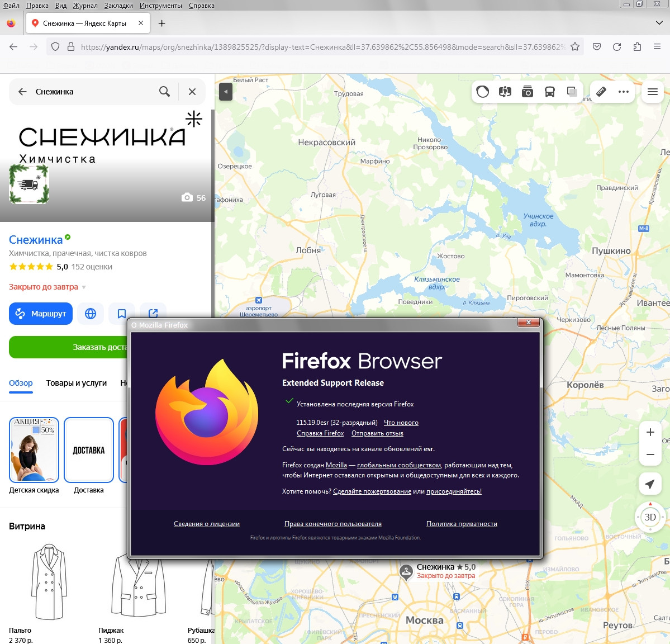Bookmark this page with the star icon
This screenshot has height=644, width=670.
coord(575,47)
